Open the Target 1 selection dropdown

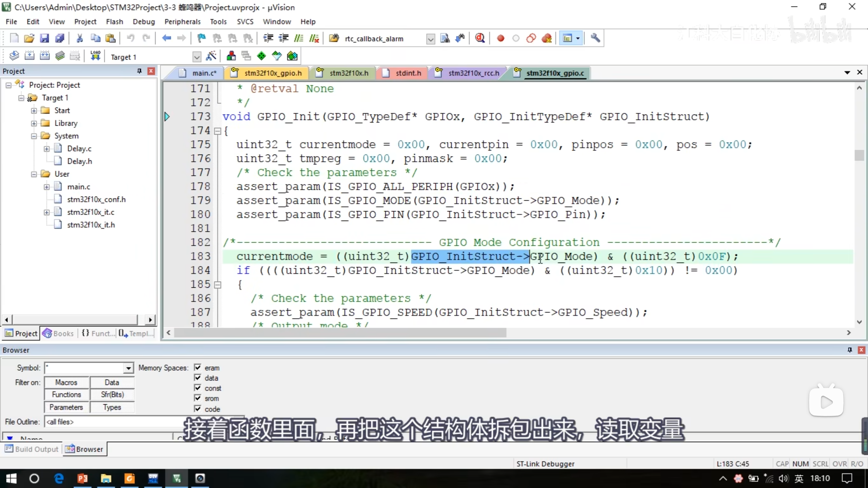pos(196,57)
